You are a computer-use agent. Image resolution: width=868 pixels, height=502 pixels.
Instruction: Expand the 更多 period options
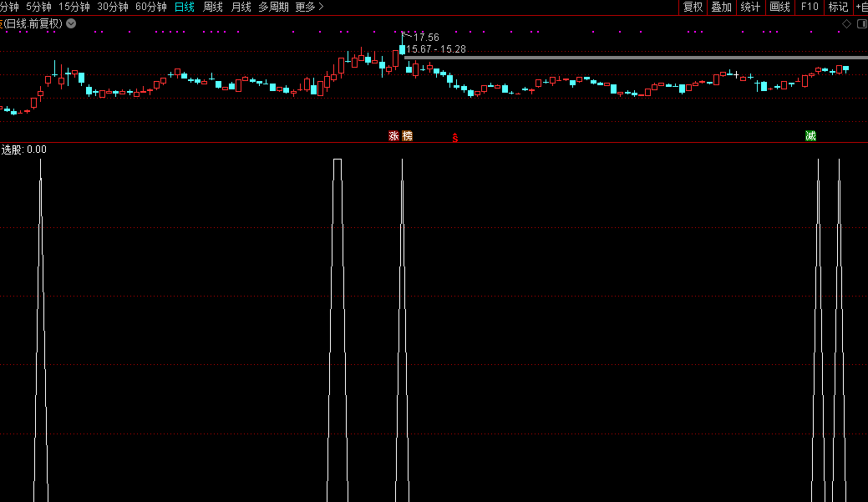(309, 7)
